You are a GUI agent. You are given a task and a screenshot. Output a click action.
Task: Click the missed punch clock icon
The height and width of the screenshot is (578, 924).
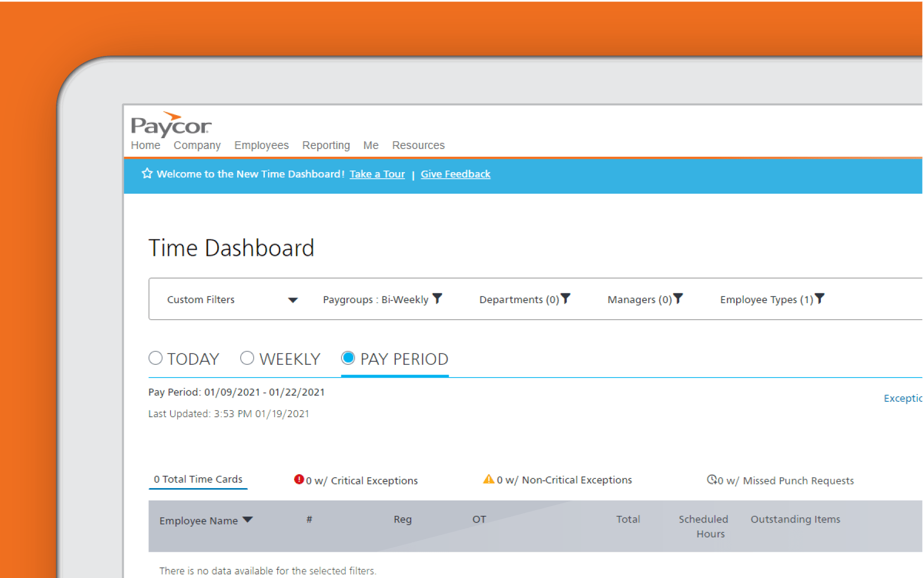click(x=712, y=479)
